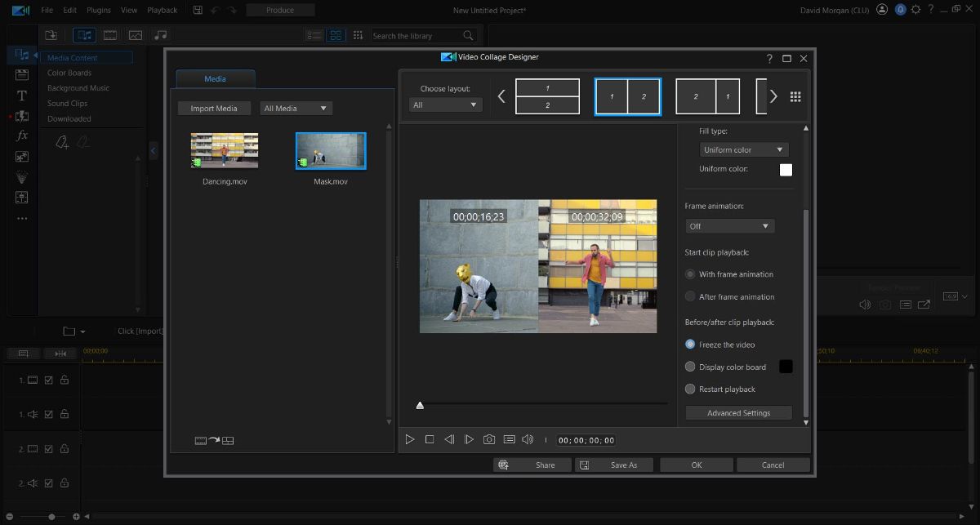Image resolution: width=980 pixels, height=525 pixels.
Task: Click the Uniform color swatch
Action: [786, 169]
